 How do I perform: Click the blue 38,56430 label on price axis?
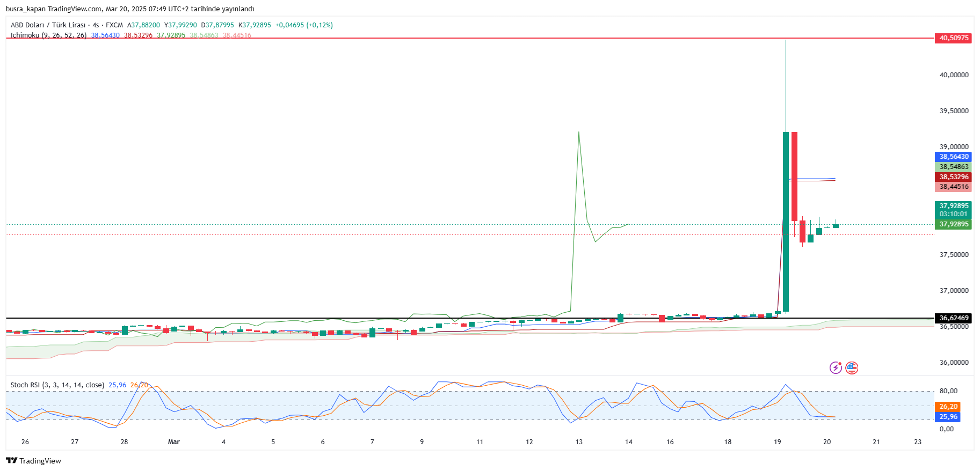(954, 157)
